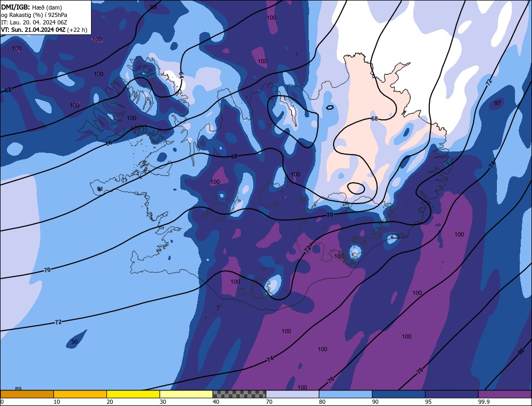
Task: Click the legend tick label '0'
Action: pyautogui.click(x=2, y=402)
